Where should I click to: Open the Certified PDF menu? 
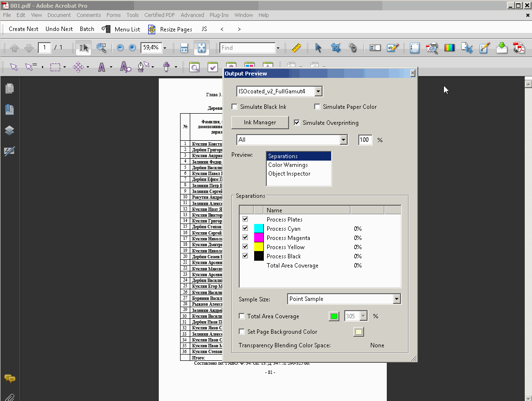pyautogui.click(x=159, y=15)
